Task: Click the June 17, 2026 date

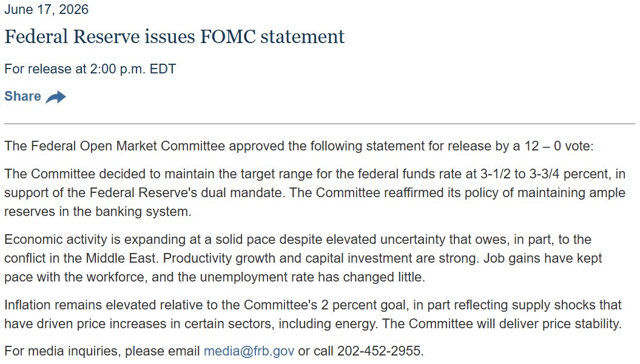Action: (46, 9)
